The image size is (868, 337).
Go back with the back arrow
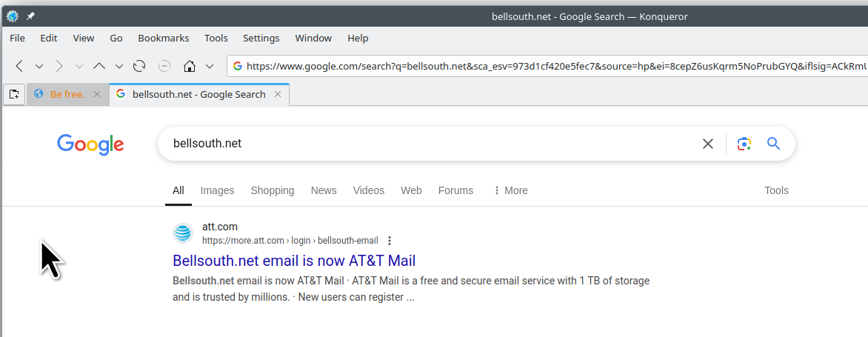coord(19,67)
